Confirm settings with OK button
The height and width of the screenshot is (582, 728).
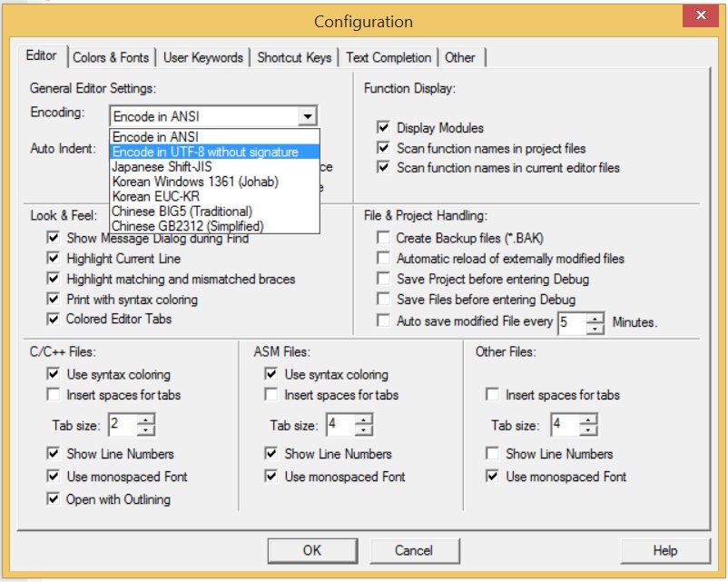(312, 550)
